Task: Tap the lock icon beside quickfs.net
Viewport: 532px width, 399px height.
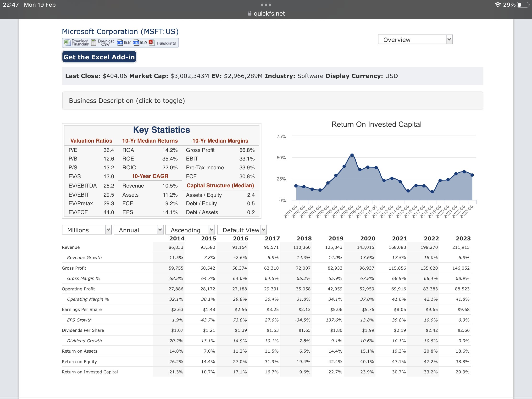Action: 249,13
